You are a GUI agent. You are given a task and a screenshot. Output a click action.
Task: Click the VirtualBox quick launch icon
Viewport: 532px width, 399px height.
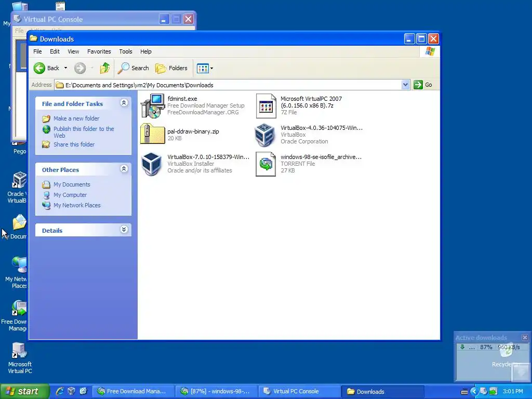(x=71, y=392)
